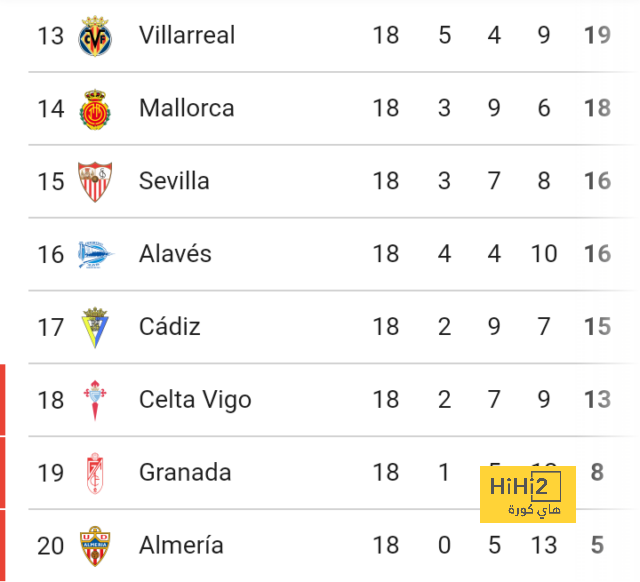
Task: Click the Almería club crest
Action: pyautogui.click(x=95, y=546)
